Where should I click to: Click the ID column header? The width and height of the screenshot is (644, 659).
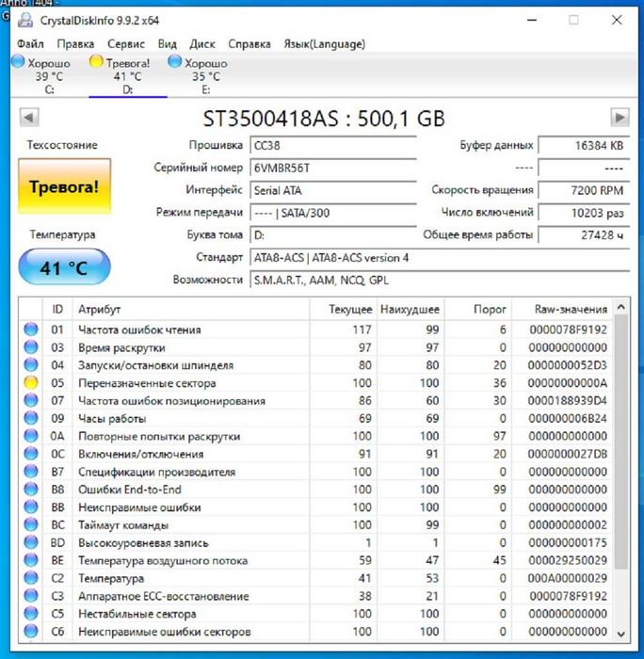[x=57, y=310]
